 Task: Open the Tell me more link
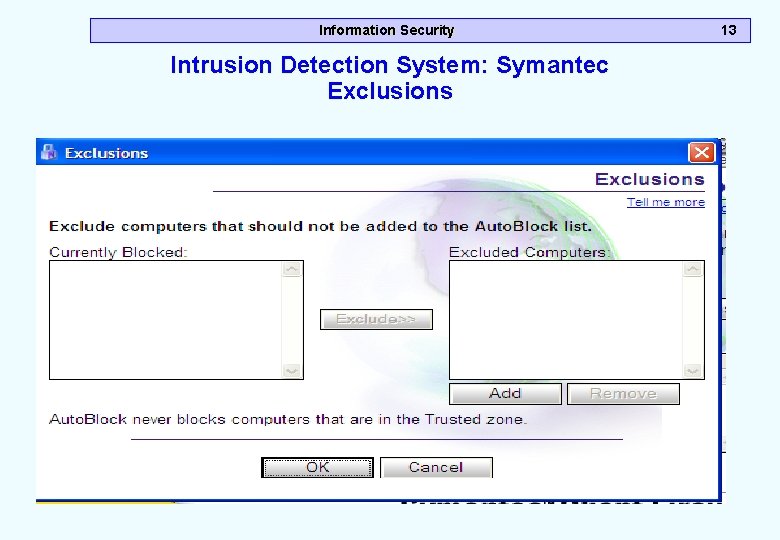[666, 202]
